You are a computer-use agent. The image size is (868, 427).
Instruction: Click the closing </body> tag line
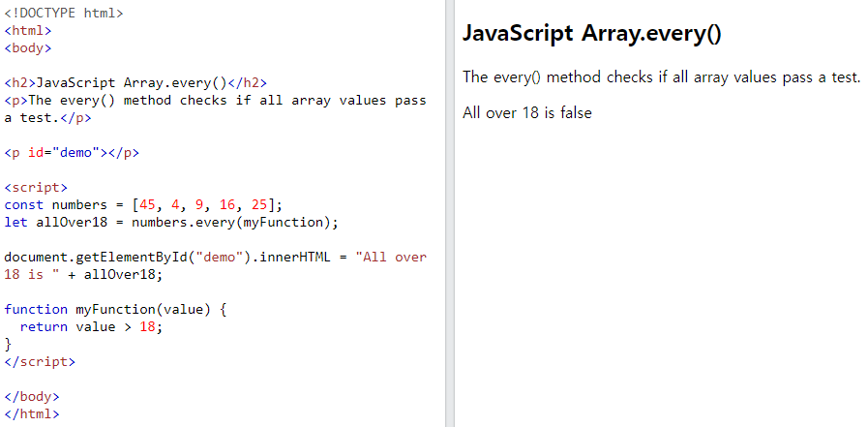tap(32, 397)
